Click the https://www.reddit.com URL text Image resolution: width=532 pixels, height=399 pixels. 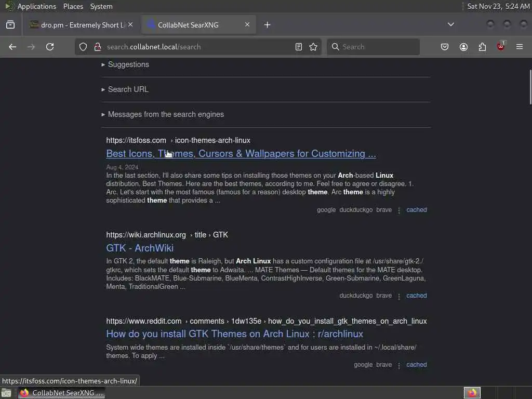click(144, 321)
